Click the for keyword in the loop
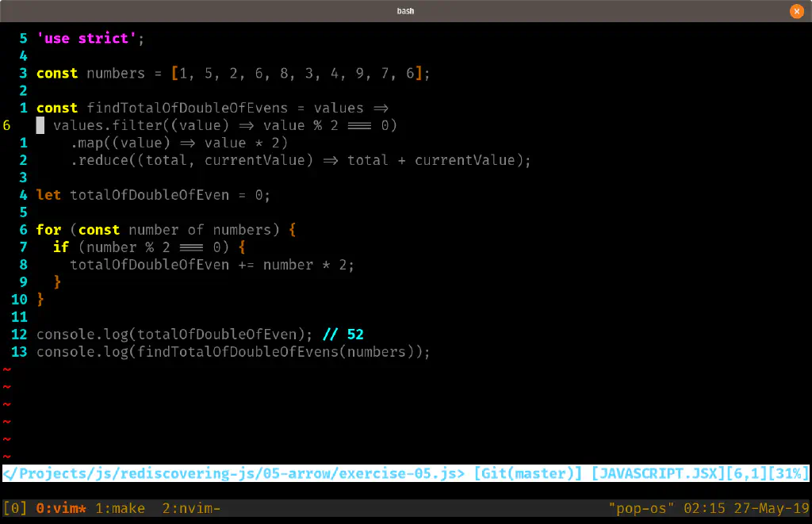This screenshot has height=524, width=812. pos(48,230)
